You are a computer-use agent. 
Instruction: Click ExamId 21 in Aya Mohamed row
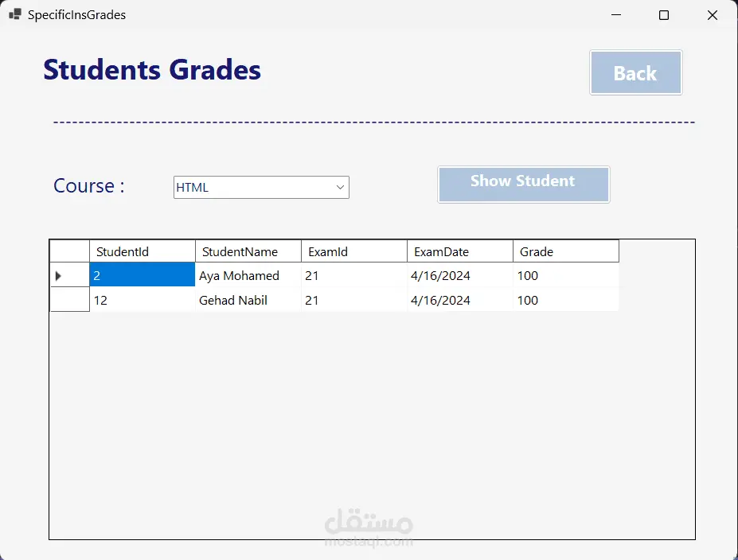click(x=354, y=275)
